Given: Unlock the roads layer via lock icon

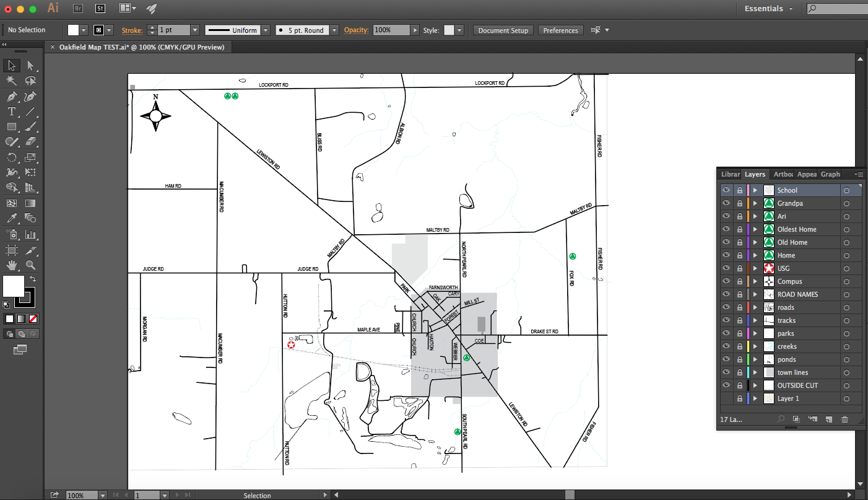Looking at the screenshot, I should (x=739, y=307).
